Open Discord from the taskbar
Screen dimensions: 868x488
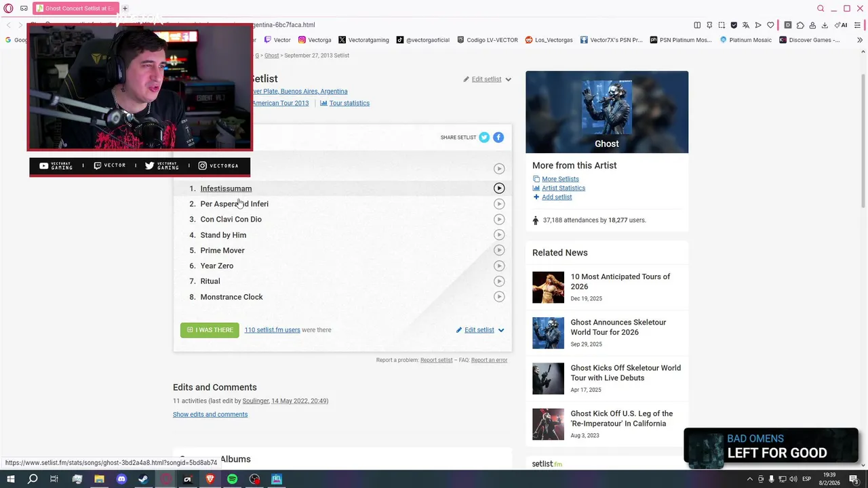tap(121, 479)
